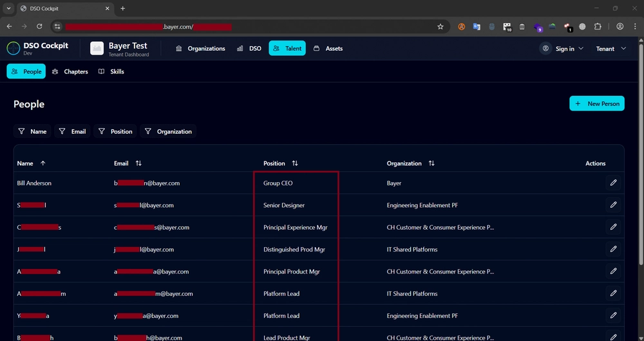Image resolution: width=644 pixels, height=341 pixels.
Task: Expand the Tenant dropdown menu
Action: point(611,48)
